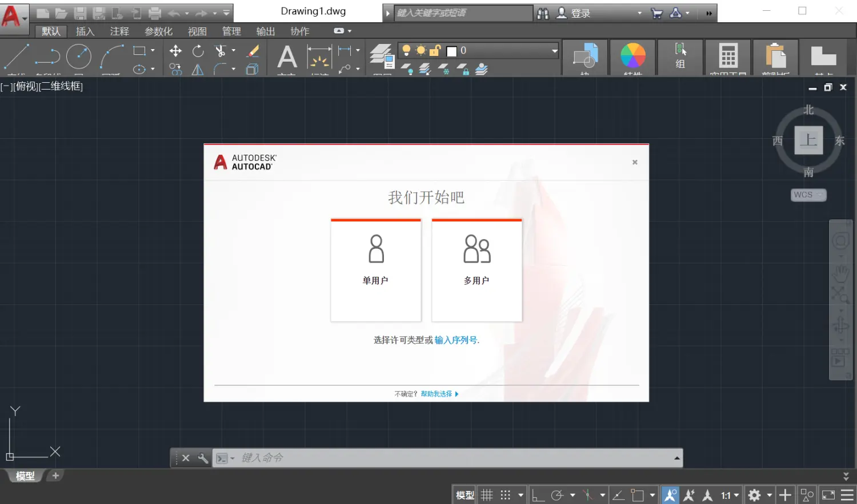Click the 输入序列号 link
The height and width of the screenshot is (504, 857).
pyautogui.click(x=456, y=340)
